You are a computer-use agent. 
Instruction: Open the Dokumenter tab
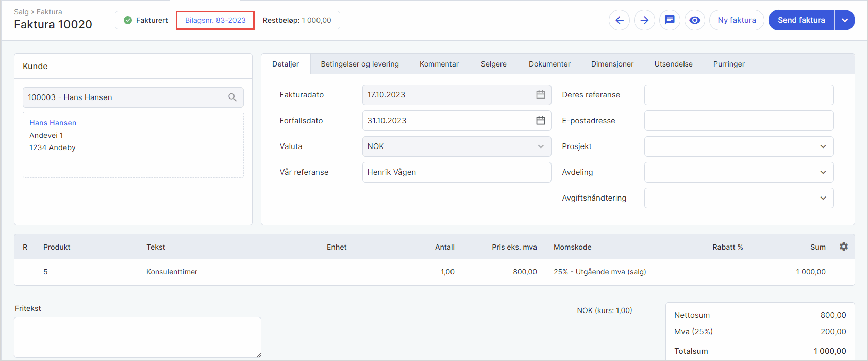[x=549, y=64]
